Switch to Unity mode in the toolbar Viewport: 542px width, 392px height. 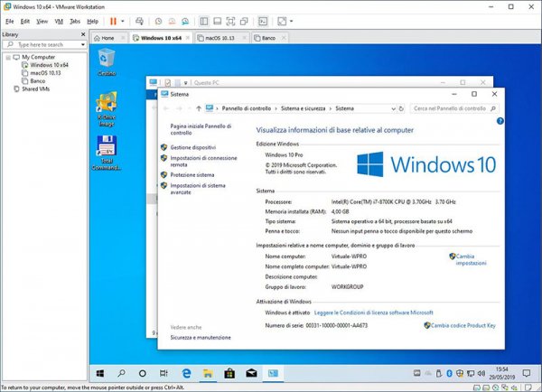pos(244,22)
